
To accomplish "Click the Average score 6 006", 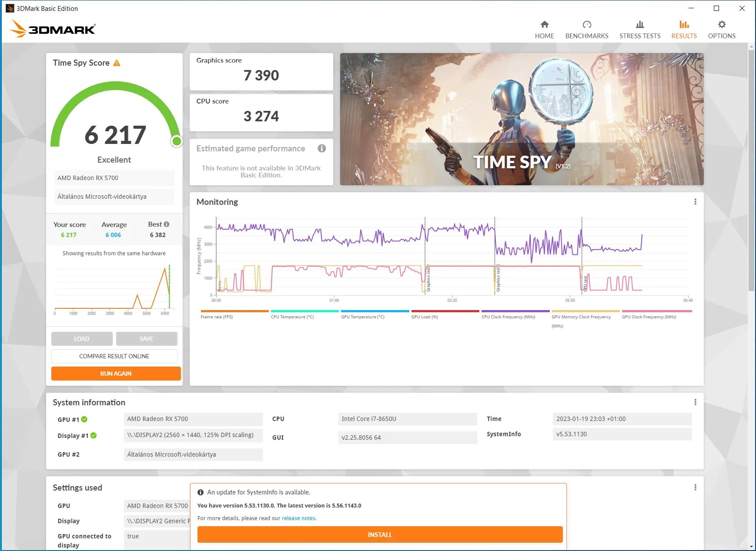I will point(113,235).
